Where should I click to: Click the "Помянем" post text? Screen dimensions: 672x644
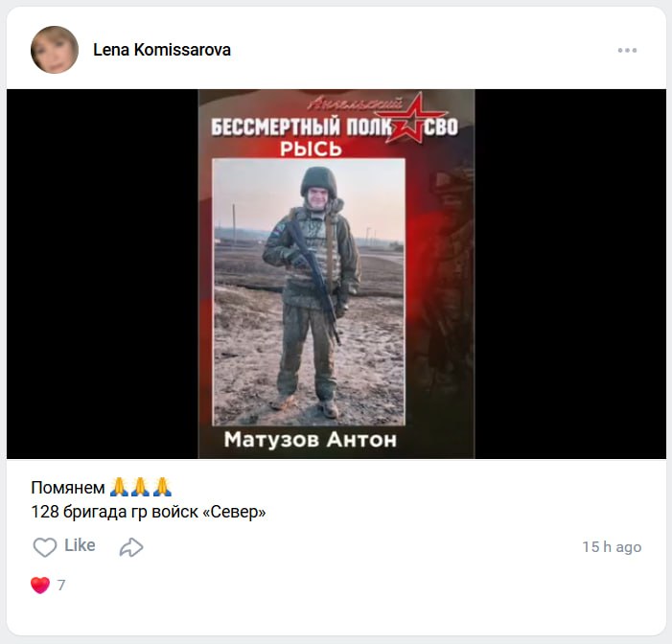point(68,488)
